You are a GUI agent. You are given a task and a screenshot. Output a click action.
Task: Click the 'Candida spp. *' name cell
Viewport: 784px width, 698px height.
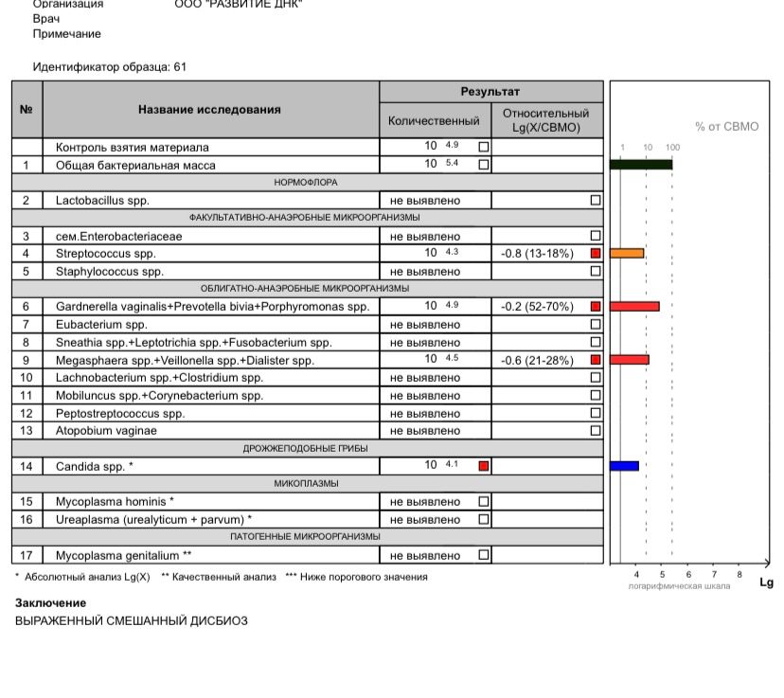coord(210,467)
